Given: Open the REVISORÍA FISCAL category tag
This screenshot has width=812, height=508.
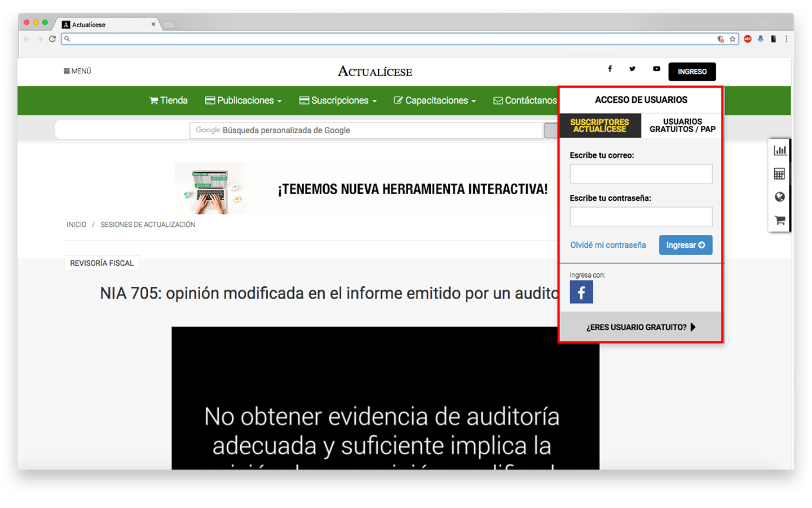Looking at the screenshot, I should 102,263.
